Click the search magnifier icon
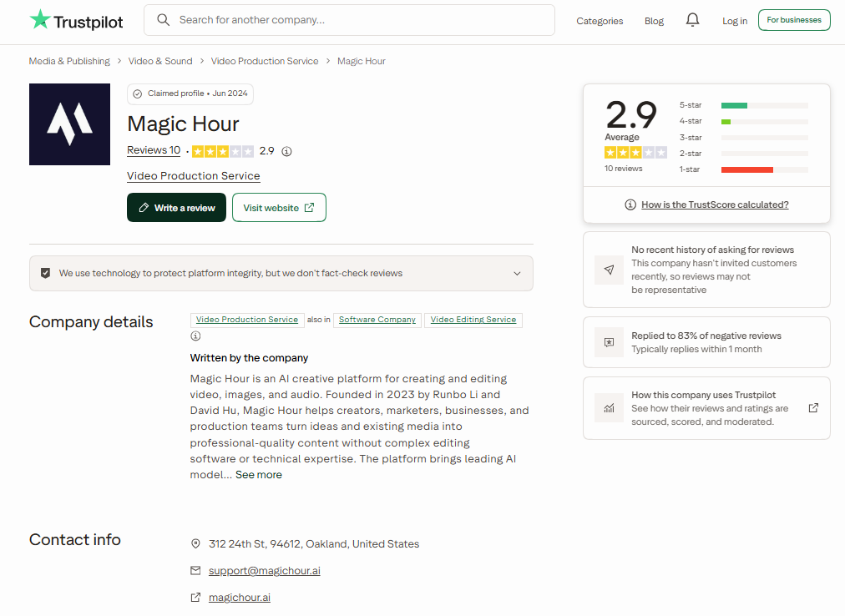This screenshot has height=616, width=845. 164,20
